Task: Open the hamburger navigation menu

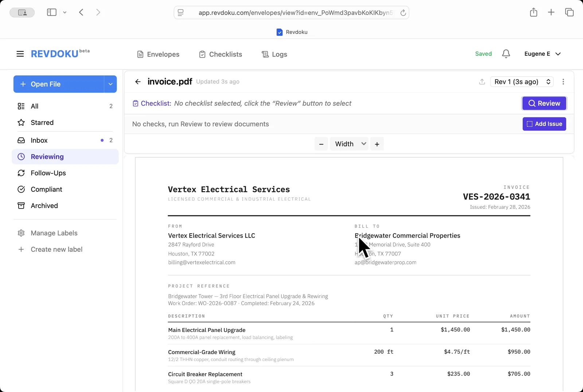Action: point(20,54)
